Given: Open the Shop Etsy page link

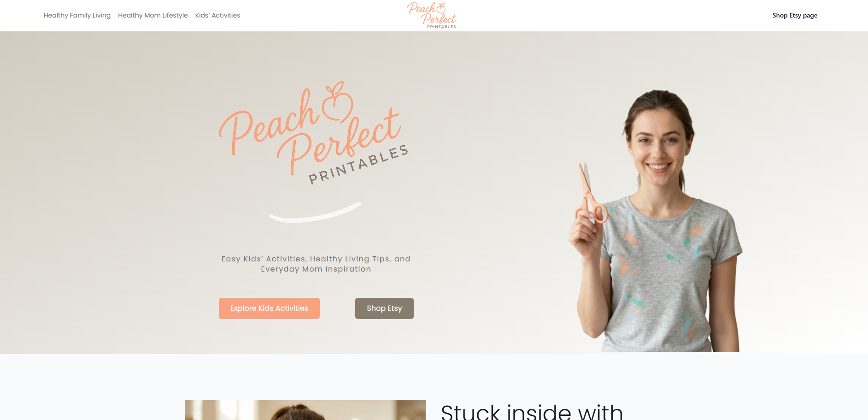Looking at the screenshot, I should click(x=795, y=15).
